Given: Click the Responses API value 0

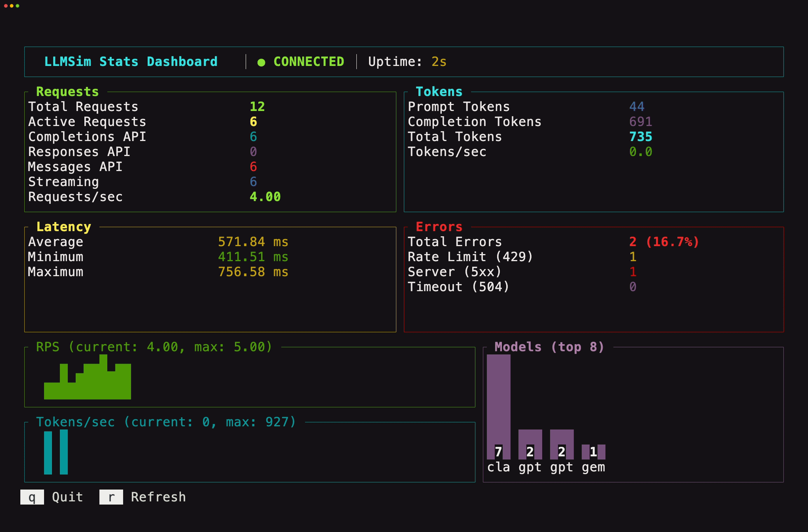Looking at the screenshot, I should point(253,151).
